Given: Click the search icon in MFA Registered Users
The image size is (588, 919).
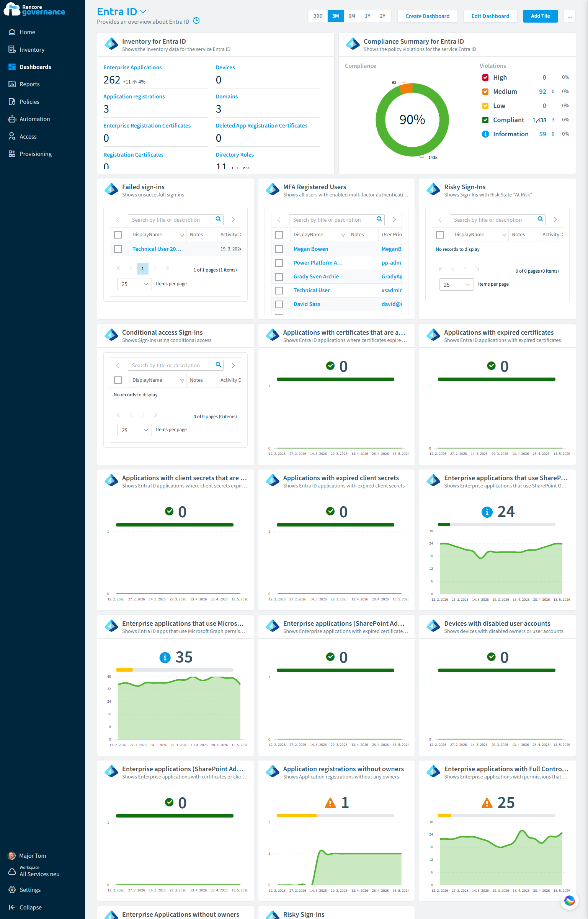Looking at the screenshot, I should (x=379, y=219).
